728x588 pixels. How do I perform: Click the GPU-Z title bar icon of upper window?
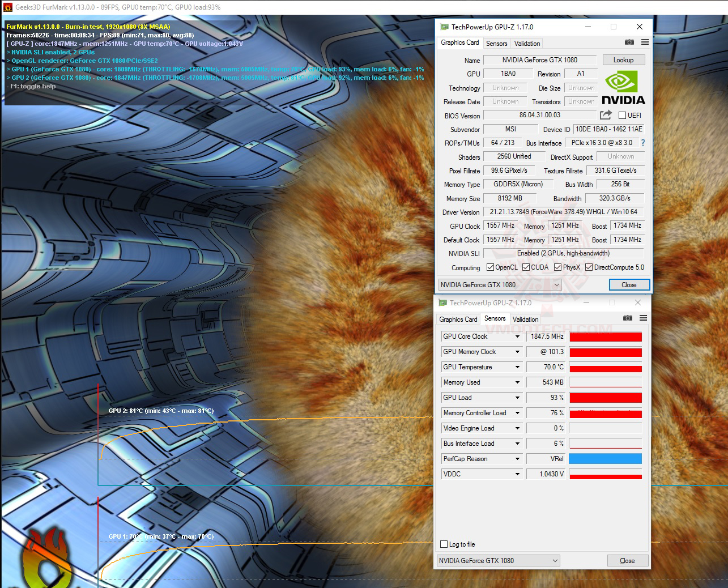click(444, 27)
